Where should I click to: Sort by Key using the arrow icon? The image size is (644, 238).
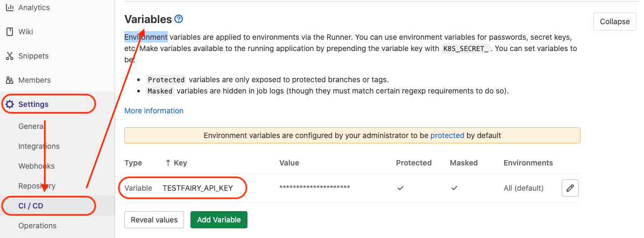tap(168, 163)
